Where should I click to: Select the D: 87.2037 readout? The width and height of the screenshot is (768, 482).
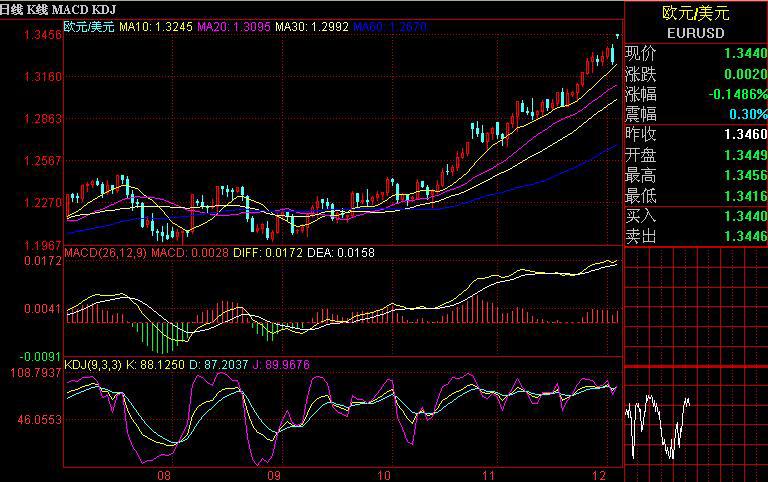pyautogui.click(x=218, y=365)
